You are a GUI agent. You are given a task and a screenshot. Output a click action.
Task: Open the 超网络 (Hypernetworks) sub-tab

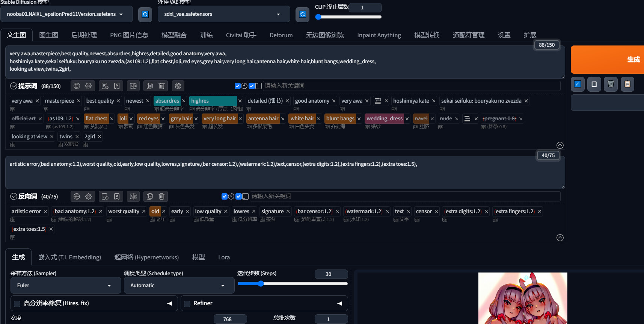pyautogui.click(x=146, y=257)
